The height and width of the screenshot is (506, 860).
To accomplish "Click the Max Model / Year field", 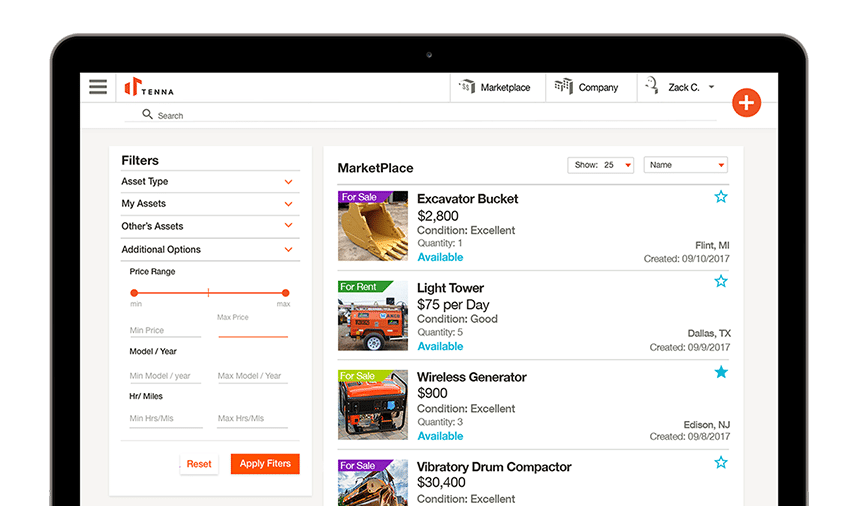I will (253, 376).
